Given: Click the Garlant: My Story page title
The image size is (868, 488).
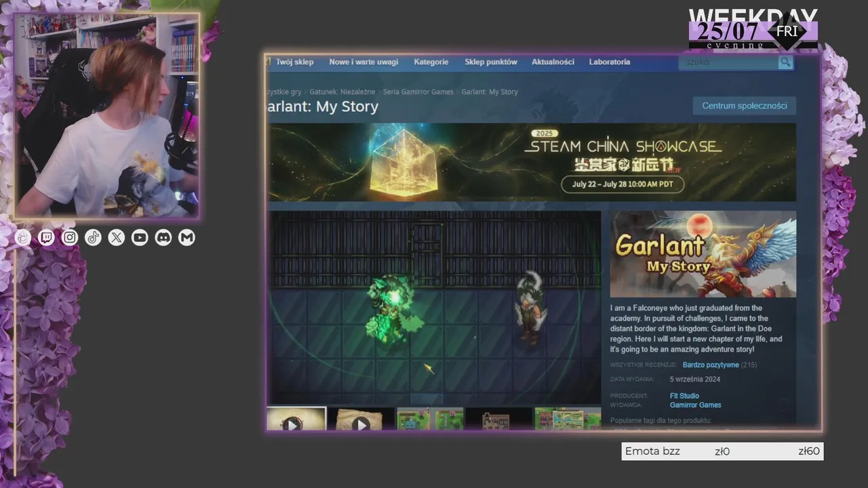Looking at the screenshot, I should [323, 107].
